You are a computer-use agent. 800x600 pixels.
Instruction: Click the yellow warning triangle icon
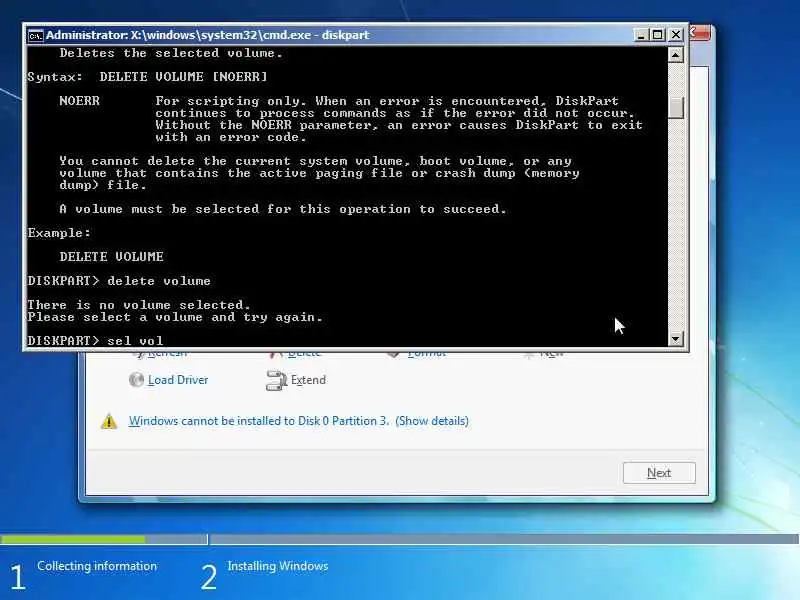point(109,421)
